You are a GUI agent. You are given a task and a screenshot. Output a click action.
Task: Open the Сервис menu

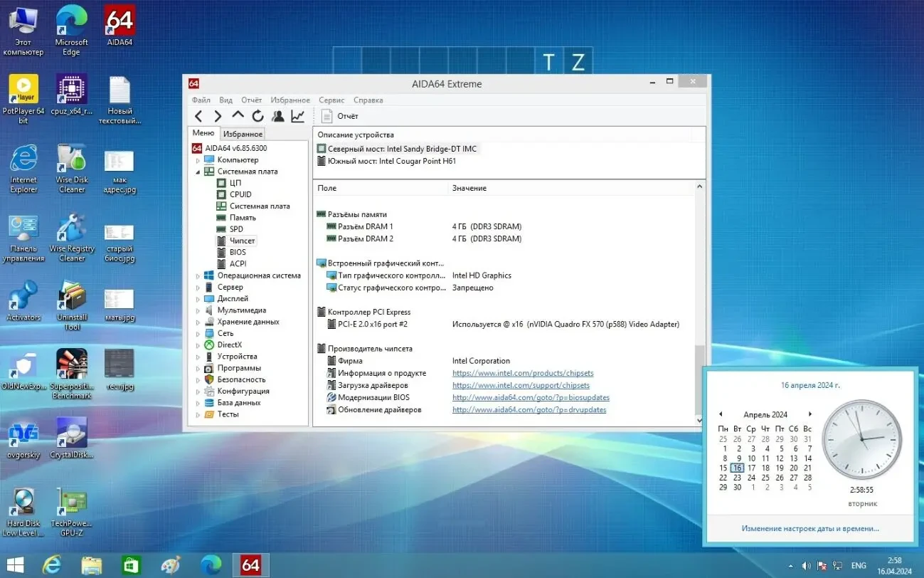(x=331, y=100)
